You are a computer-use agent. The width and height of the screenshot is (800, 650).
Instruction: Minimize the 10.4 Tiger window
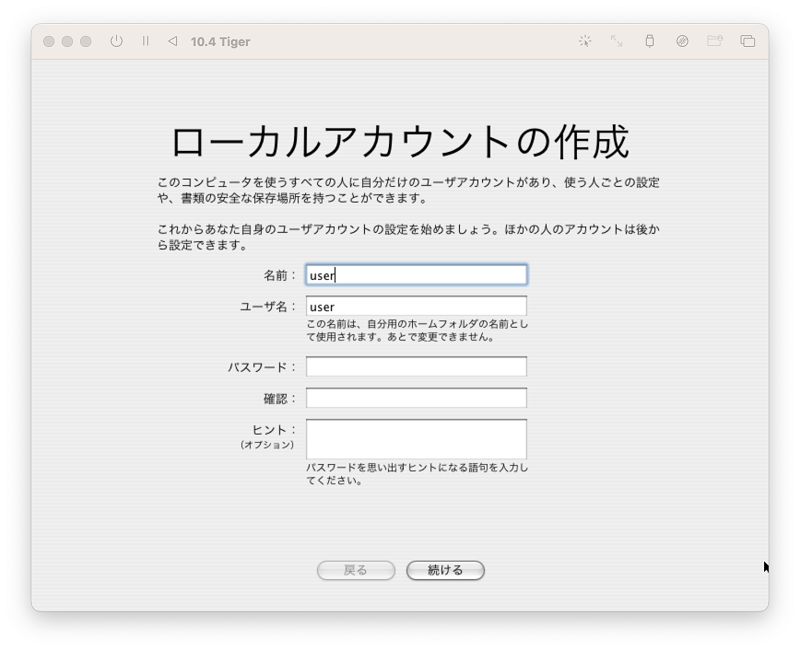coord(67,41)
